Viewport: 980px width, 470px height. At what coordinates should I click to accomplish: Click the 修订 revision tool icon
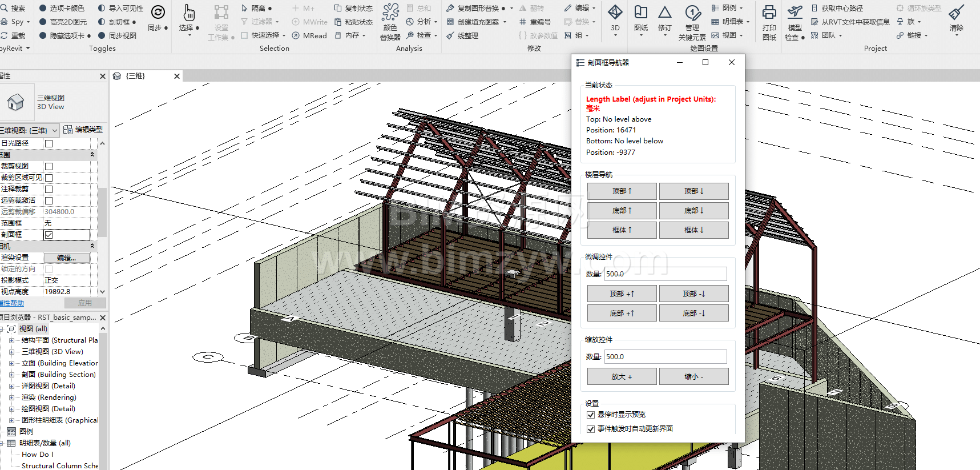coord(665,13)
